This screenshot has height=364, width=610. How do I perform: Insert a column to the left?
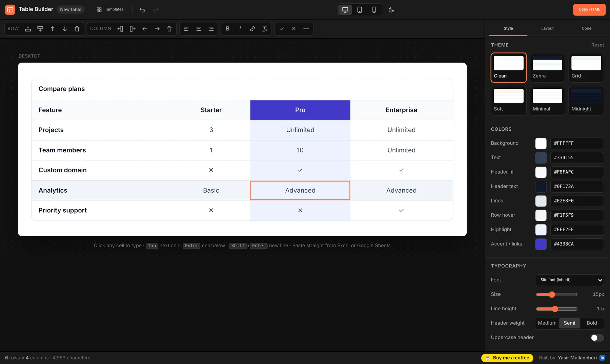(x=120, y=29)
